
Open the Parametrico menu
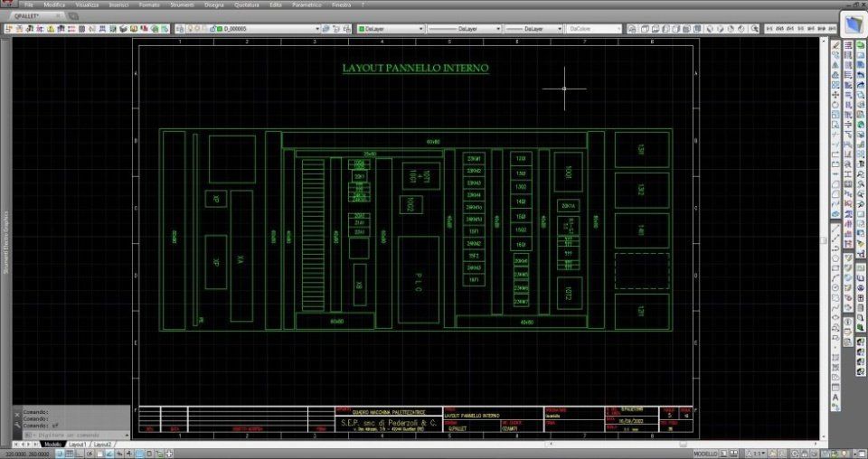click(x=307, y=5)
